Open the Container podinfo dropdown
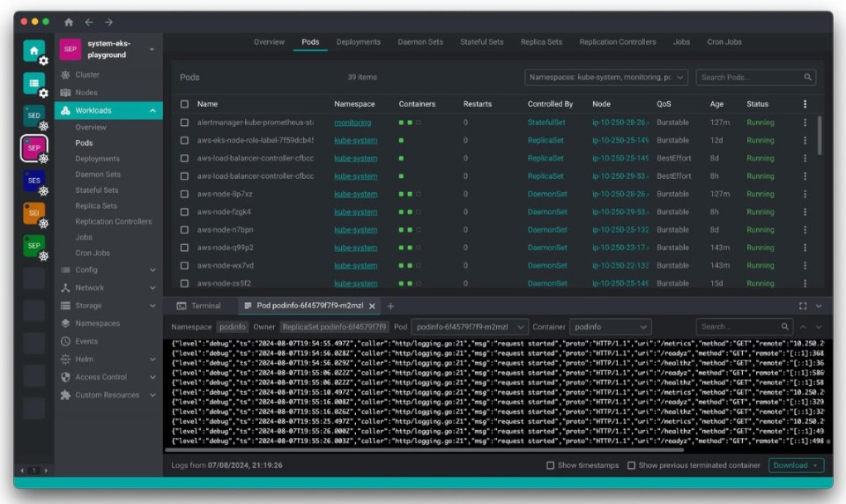The height and width of the screenshot is (504, 846). (610, 326)
